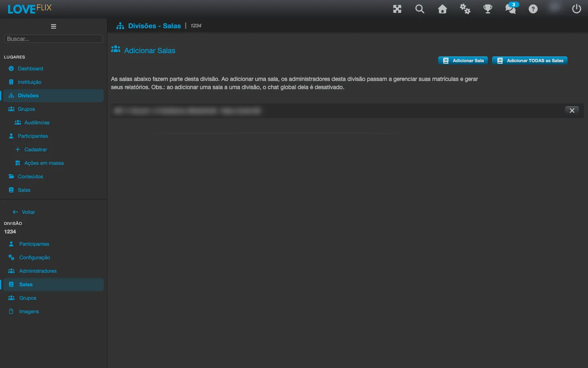This screenshot has width=588, height=368.
Task: Click the blurred user avatar in top bar
Action: pos(555,7)
